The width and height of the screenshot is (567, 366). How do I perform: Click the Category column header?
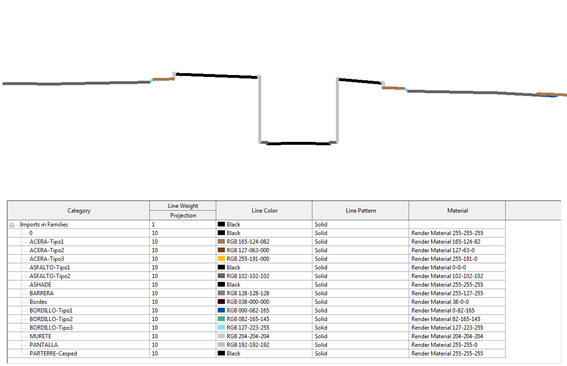78,210
